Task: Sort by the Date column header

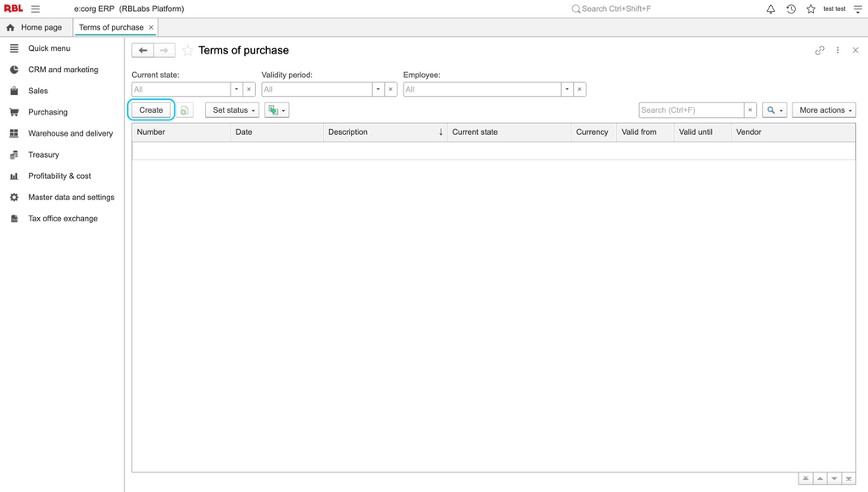Action: (277, 132)
